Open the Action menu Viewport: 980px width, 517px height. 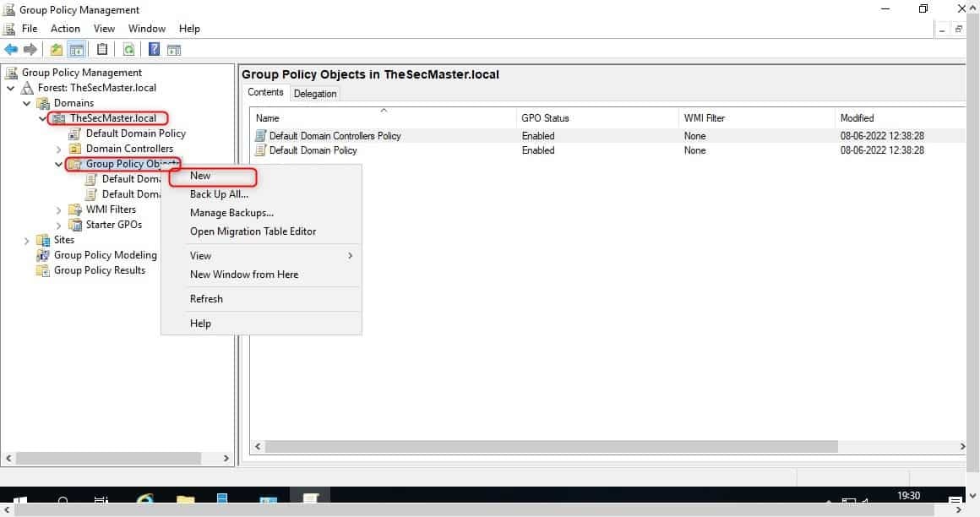pos(65,29)
